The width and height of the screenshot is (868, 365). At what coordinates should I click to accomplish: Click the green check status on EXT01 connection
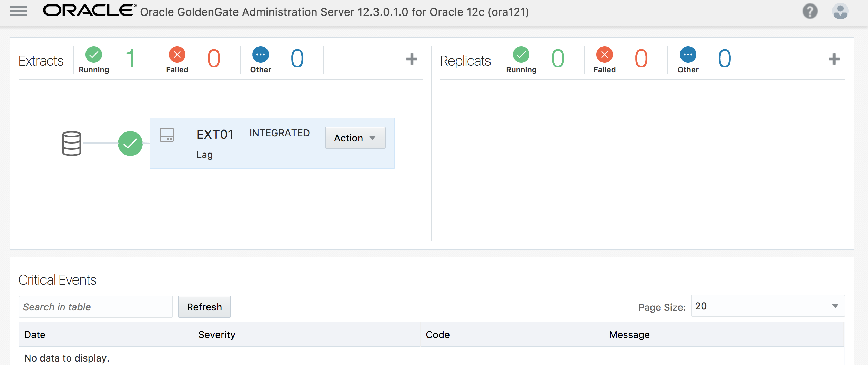(130, 144)
